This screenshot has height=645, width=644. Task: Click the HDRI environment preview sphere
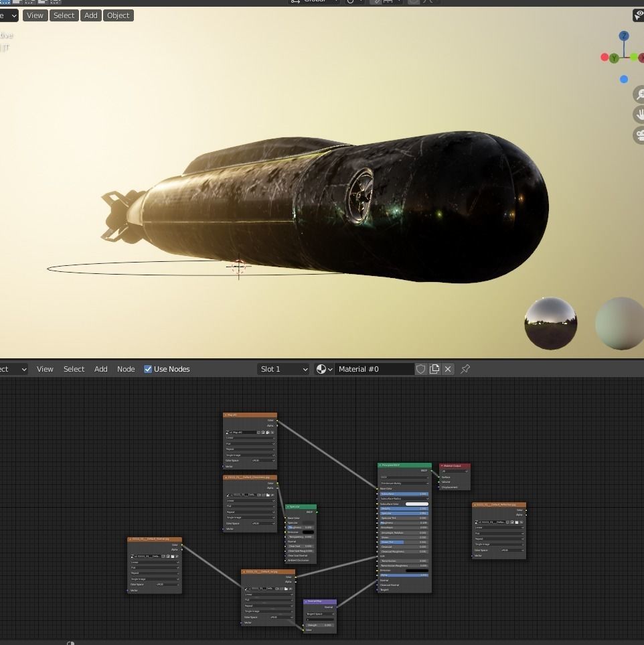(551, 324)
